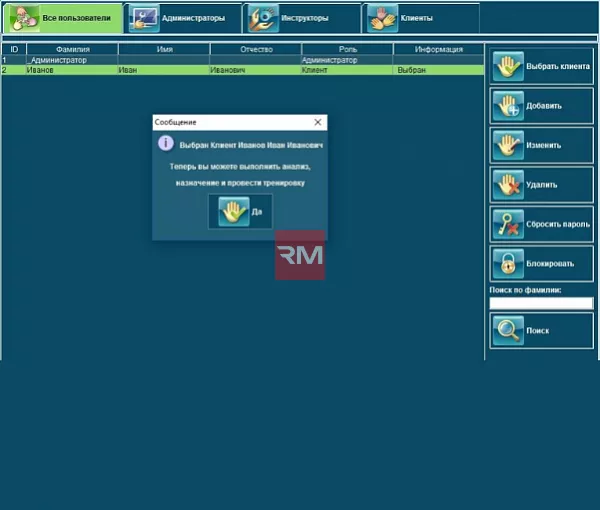Click the key icon for Сбросить пароль
Image resolution: width=600 pixels, height=510 pixels.
tap(508, 224)
